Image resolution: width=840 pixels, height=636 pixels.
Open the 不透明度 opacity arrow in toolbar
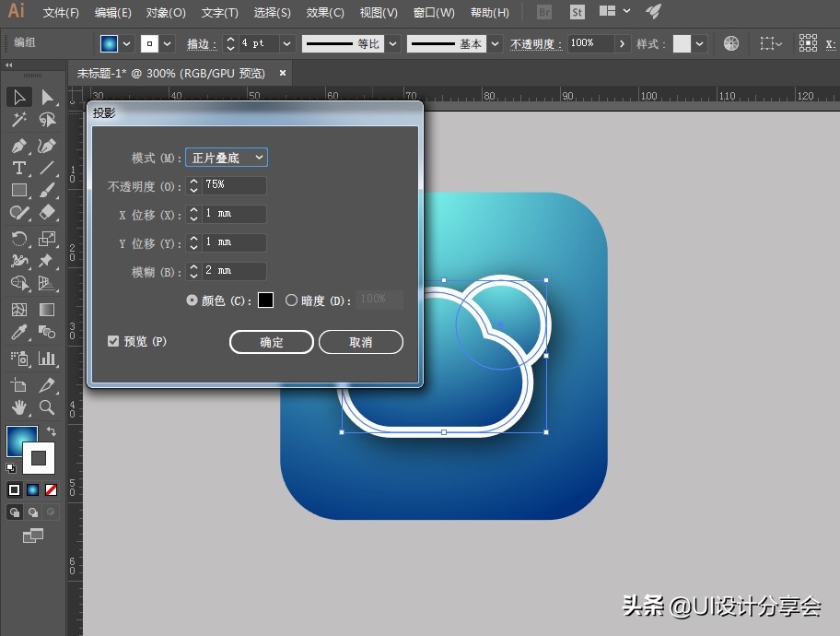[623, 43]
